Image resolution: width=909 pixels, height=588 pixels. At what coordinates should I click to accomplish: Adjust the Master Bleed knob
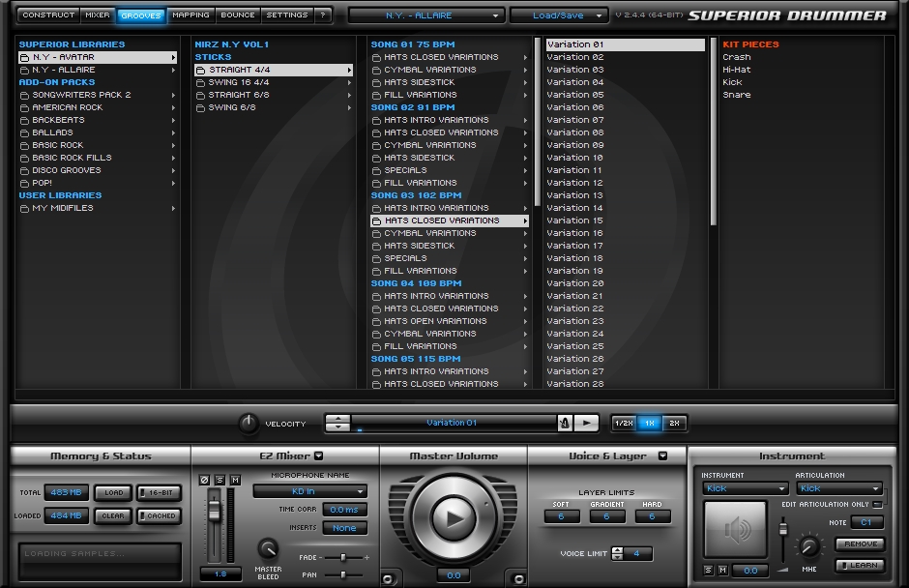point(268,548)
